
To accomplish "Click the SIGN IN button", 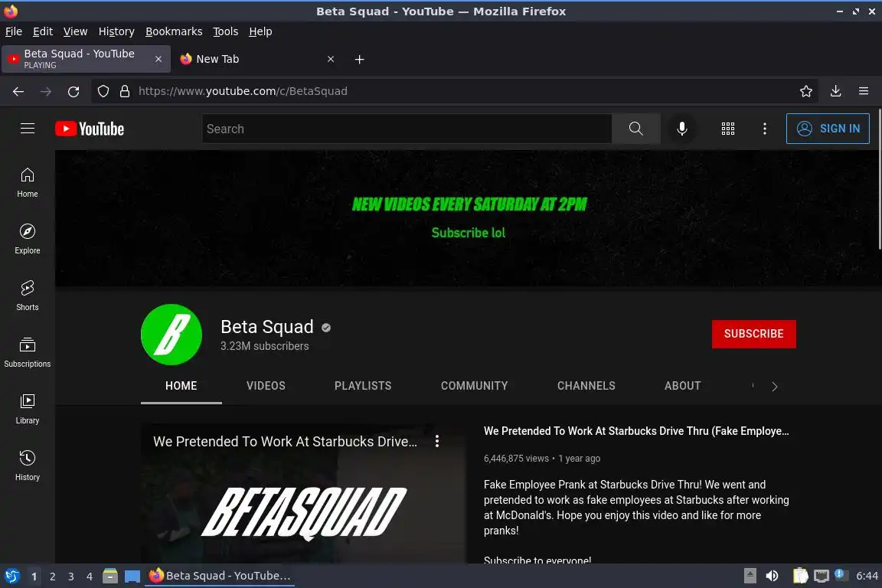I will 828,129.
